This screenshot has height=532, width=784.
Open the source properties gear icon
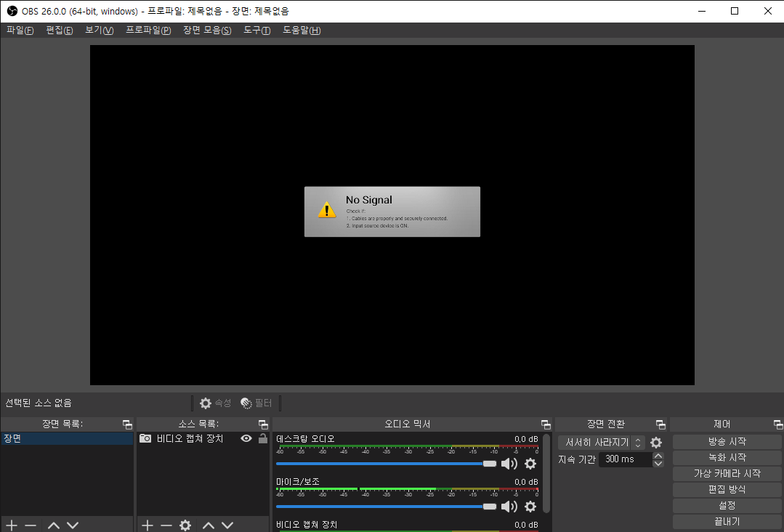185,525
